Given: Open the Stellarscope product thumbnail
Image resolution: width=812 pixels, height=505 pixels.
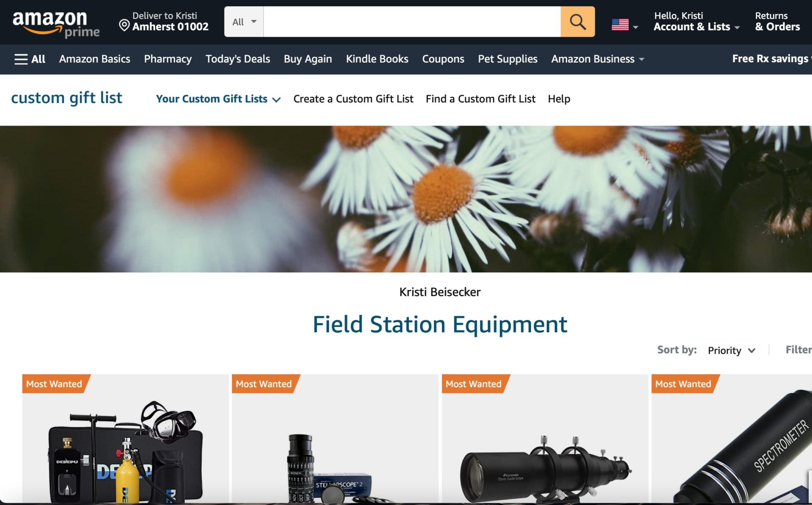Looking at the screenshot, I should [x=335, y=439].
